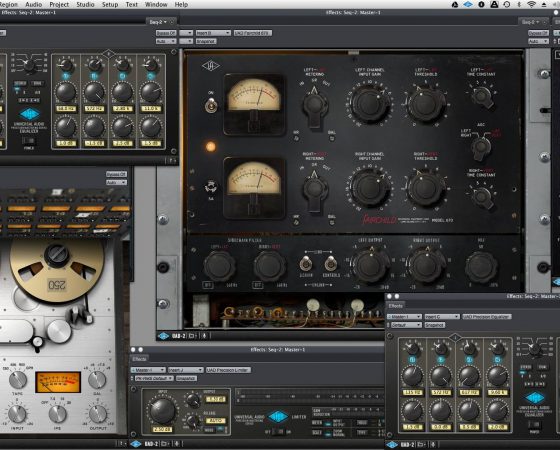This screenshot has height=450, width=560.
Task: Open Default preset dropdown in bottom-right Equalizer window
Action: [x=406, y=325]
